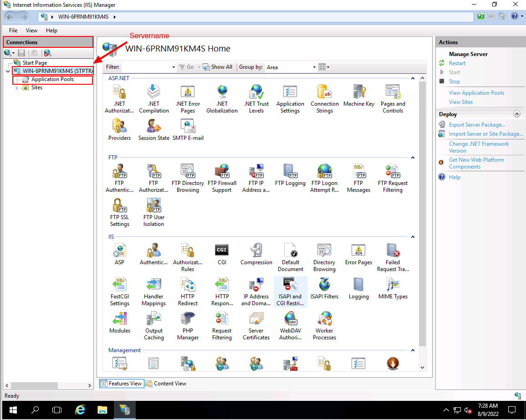Open the .NET Authorization feature
The height and width of the screenshot is (420, 526).
[119, 99]
